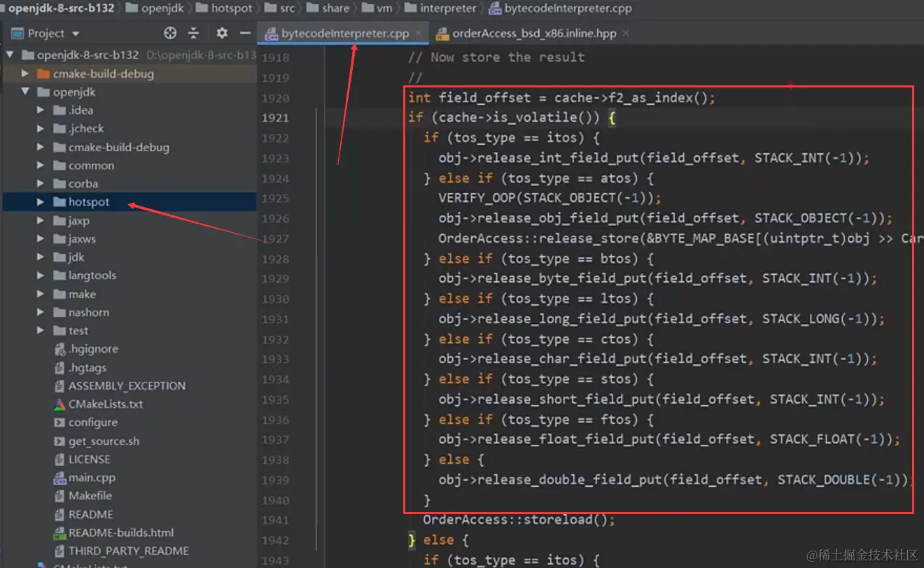Collapse the openjdk-8-src-b132 root node
This screenshot has width=924, height=568.
[10, 55]
